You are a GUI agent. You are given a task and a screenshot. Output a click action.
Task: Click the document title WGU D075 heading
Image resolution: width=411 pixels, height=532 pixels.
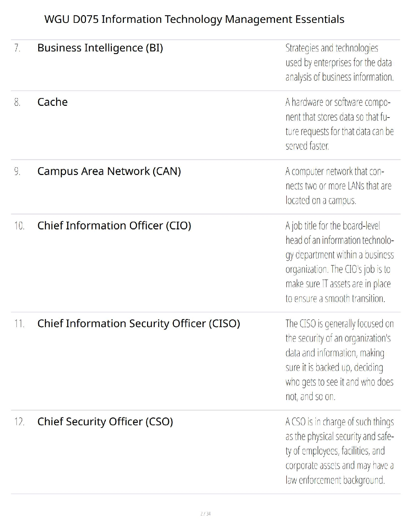tap(194, 19)
